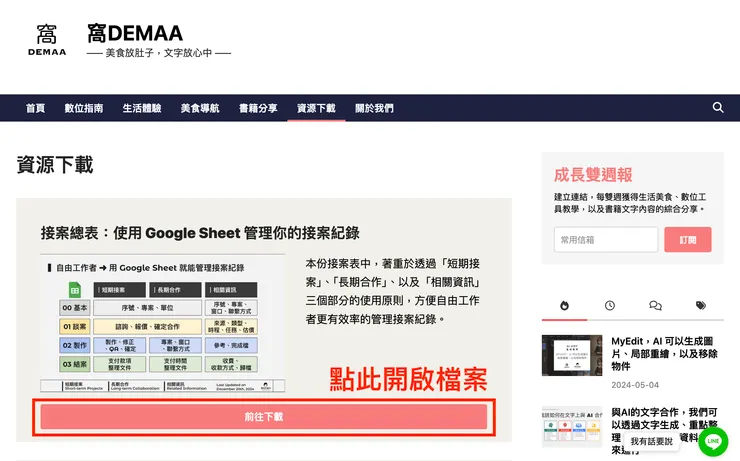Select the flame popular posts tab icon
Viewport: 740px width, 461px height.
(x=564, y=306)
